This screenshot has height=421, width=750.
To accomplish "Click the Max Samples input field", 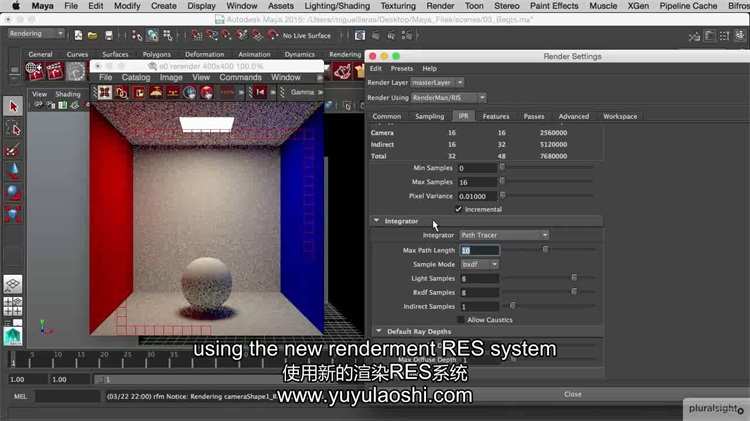I will [x=477, y=182].
